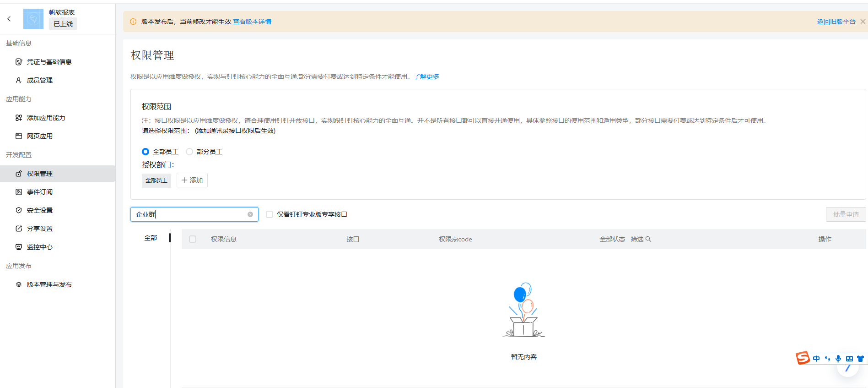Click the 接口 column header

[x=353, y=239]
